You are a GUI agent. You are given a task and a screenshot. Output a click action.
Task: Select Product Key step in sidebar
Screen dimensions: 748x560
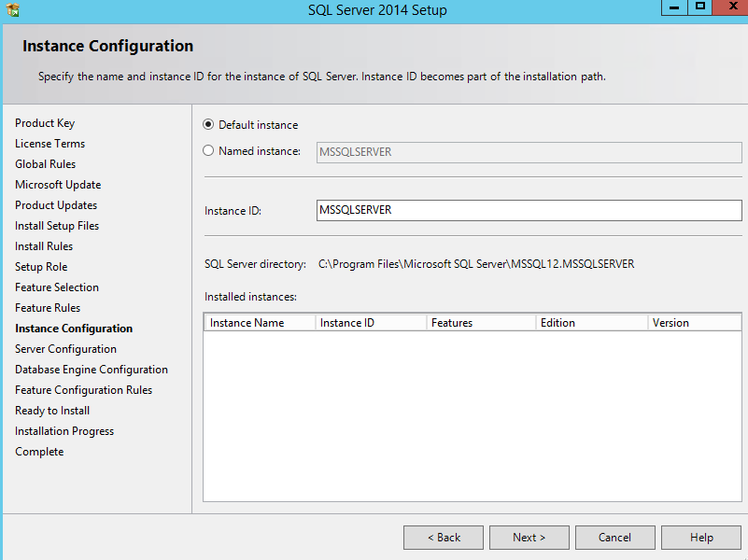45,123
